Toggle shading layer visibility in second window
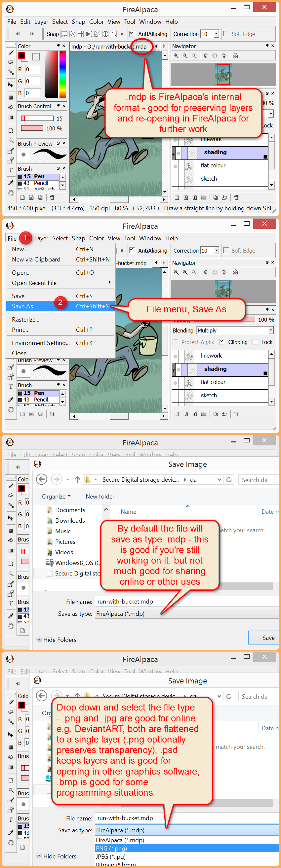Screen dimensions: 281x868 point(179,369)
